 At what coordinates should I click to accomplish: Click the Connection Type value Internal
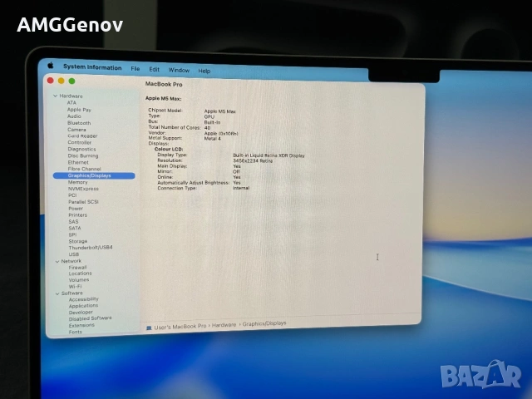click(x=241, y=188)
